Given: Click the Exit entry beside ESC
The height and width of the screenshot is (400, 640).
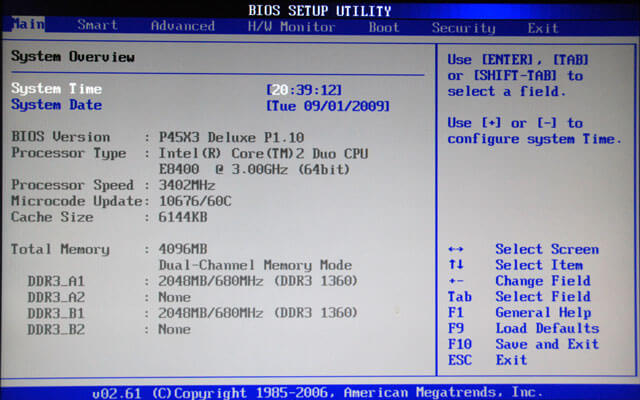Looking at the screenshot, I should (511, 360).
